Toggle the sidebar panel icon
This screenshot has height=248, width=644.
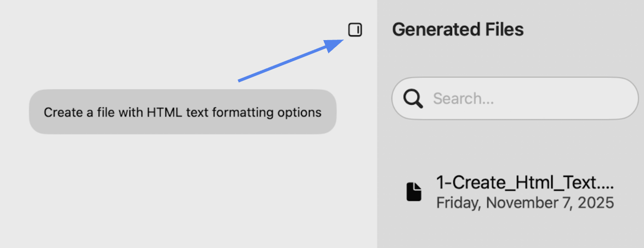coord(355,30)
